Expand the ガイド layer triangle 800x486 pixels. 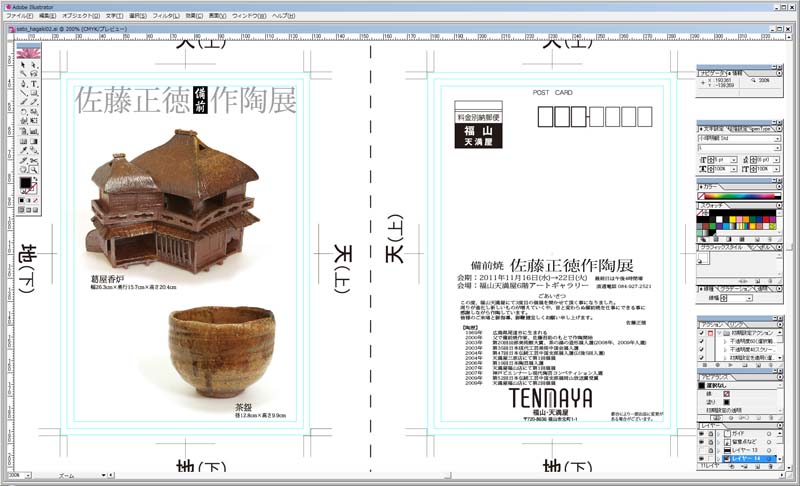(718, 433)
